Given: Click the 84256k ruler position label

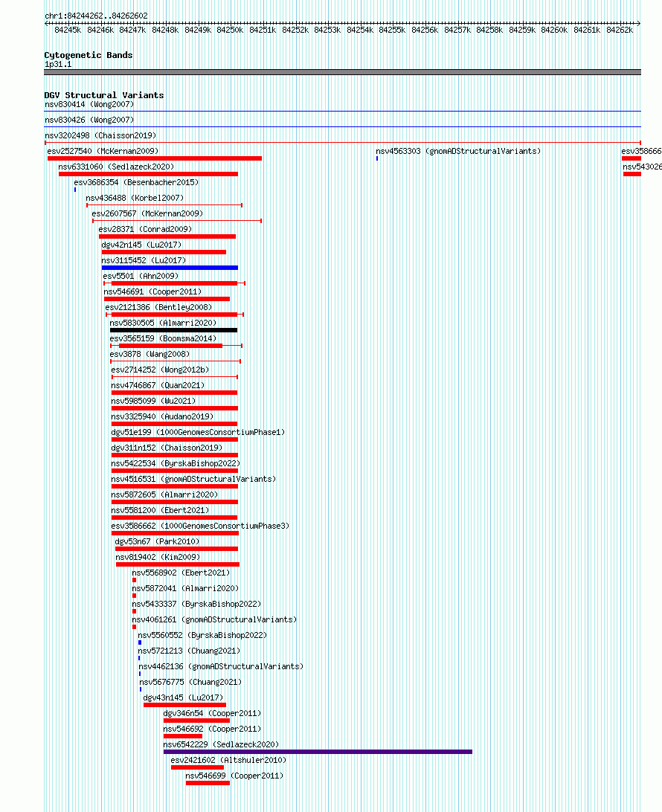Looking at the screenshot, I should [425, 30].
